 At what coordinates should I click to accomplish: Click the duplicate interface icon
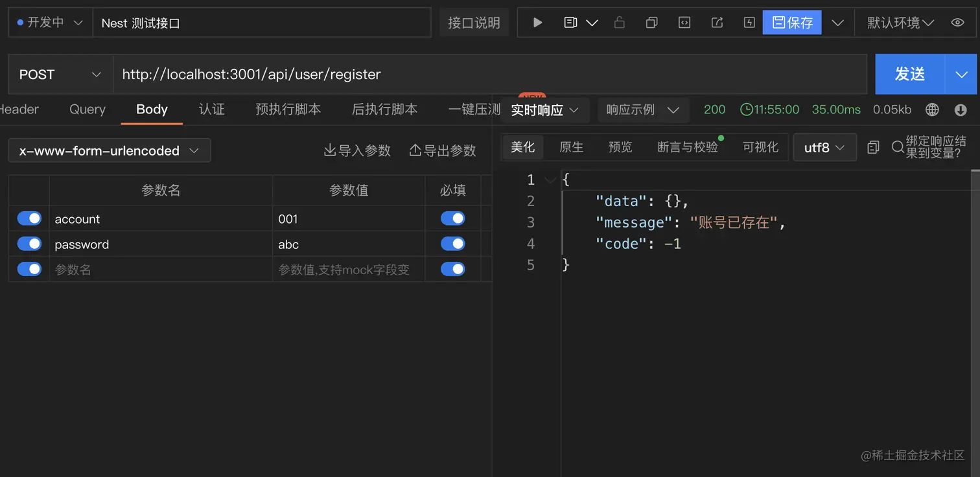click(x=651, y=23)
